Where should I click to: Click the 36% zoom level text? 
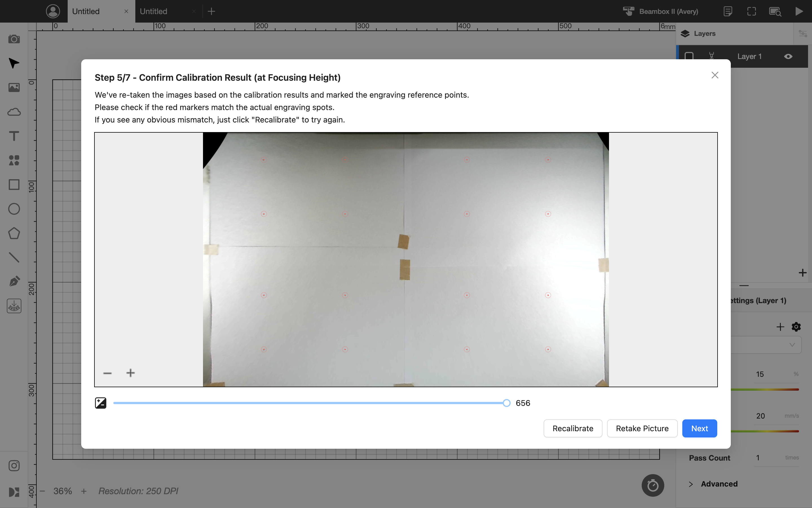[x=63, y=491]
